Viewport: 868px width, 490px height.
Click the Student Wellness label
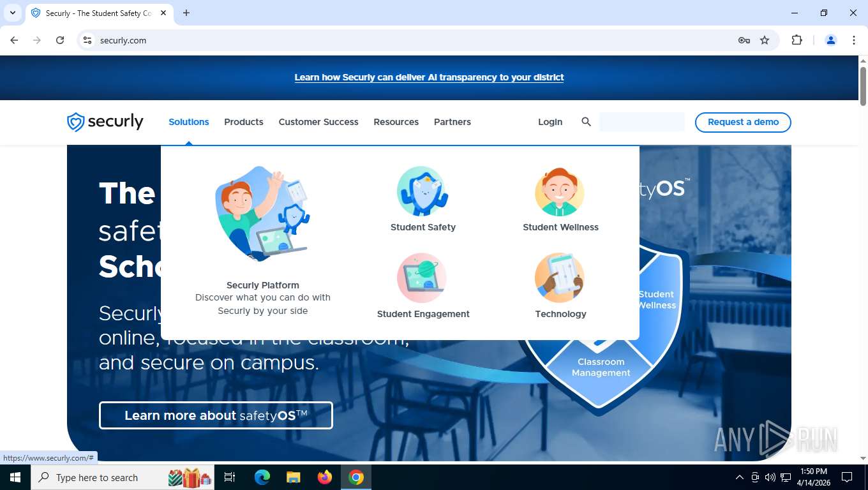point(560,227)
